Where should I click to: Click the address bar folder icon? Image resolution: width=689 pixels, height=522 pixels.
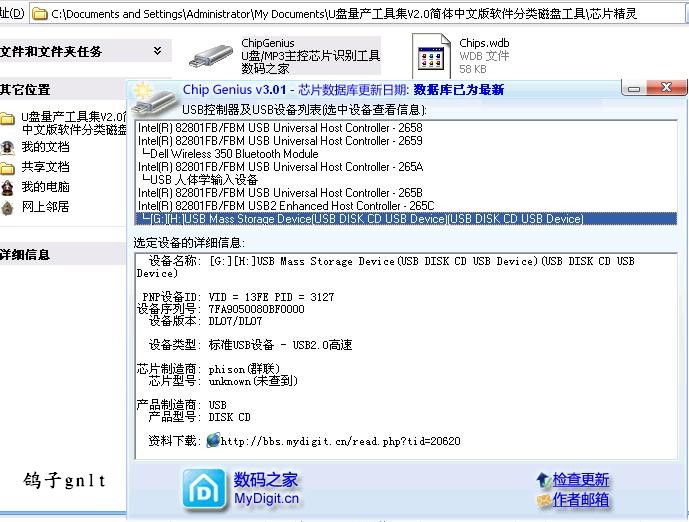[x=39, y=14]
